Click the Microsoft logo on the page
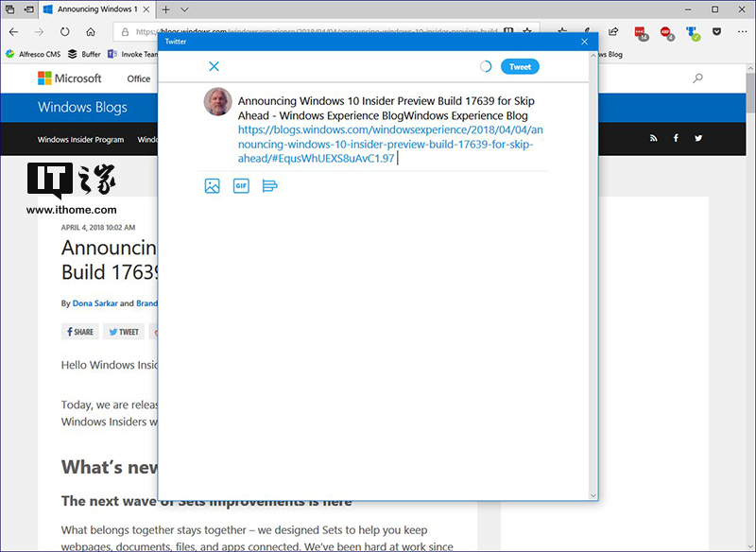 [69, 78]
